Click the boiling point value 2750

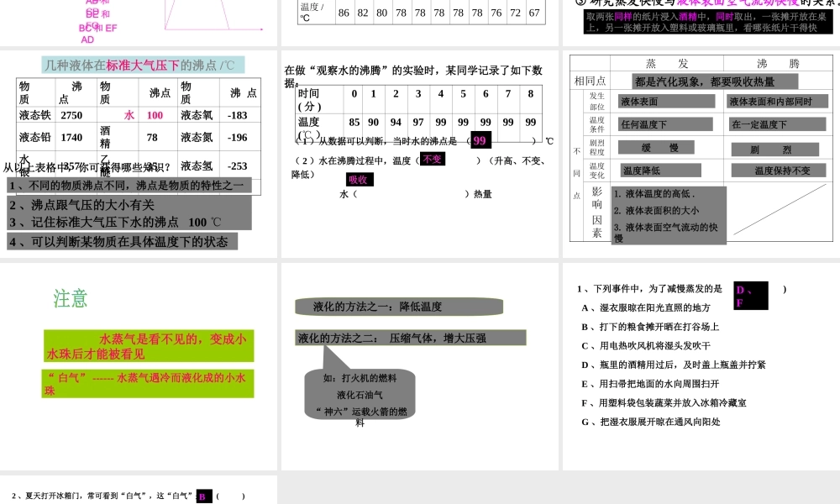tap(71, 115)
